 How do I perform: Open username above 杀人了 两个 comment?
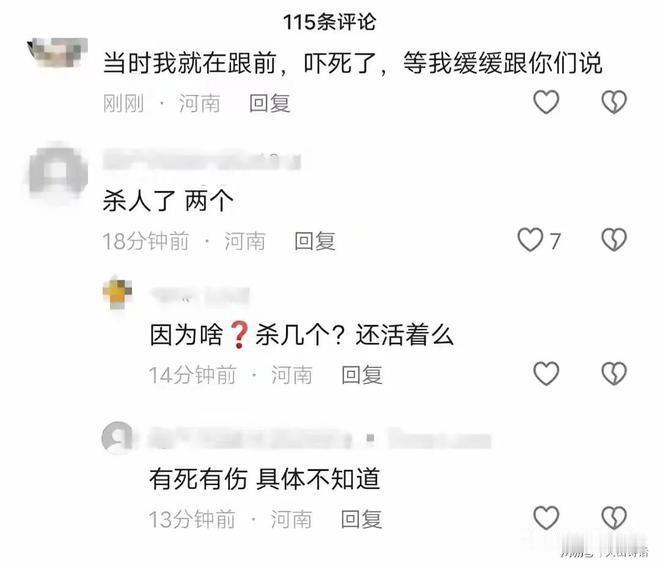202,160
